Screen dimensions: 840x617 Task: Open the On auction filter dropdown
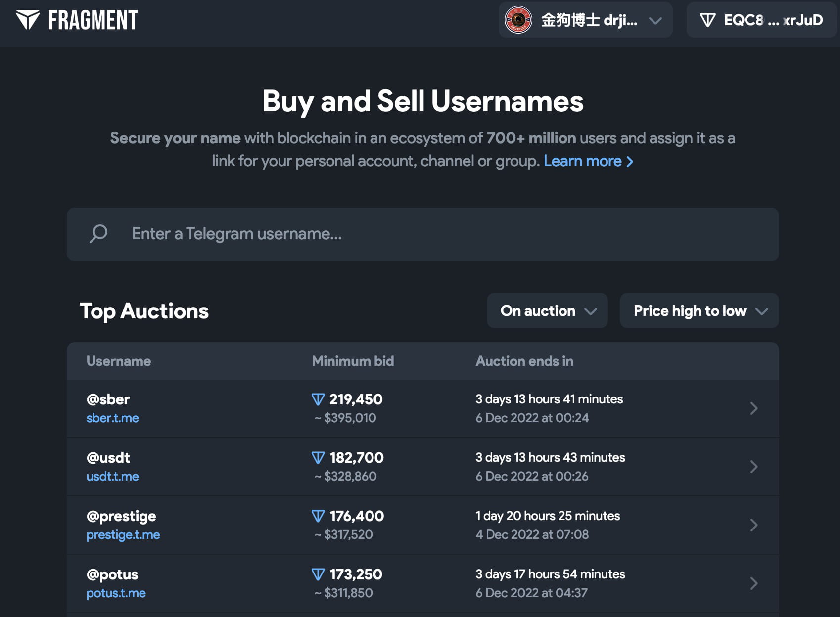pyautogui.click(x=547, y=311)
